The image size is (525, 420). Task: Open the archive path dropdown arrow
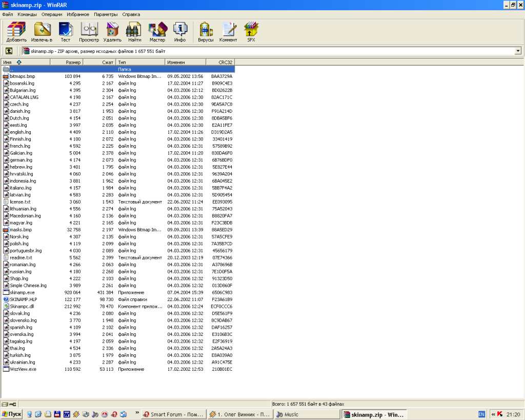pos(518,51)
